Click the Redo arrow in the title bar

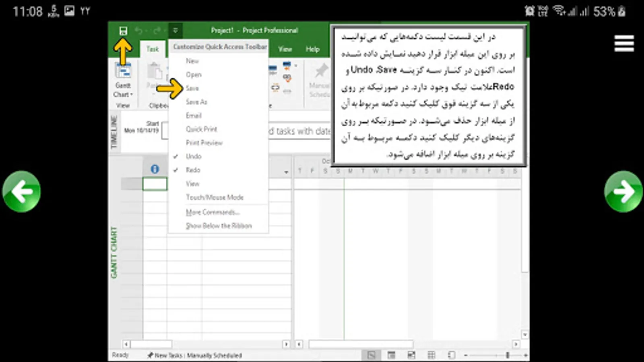[x=157, y=31]
